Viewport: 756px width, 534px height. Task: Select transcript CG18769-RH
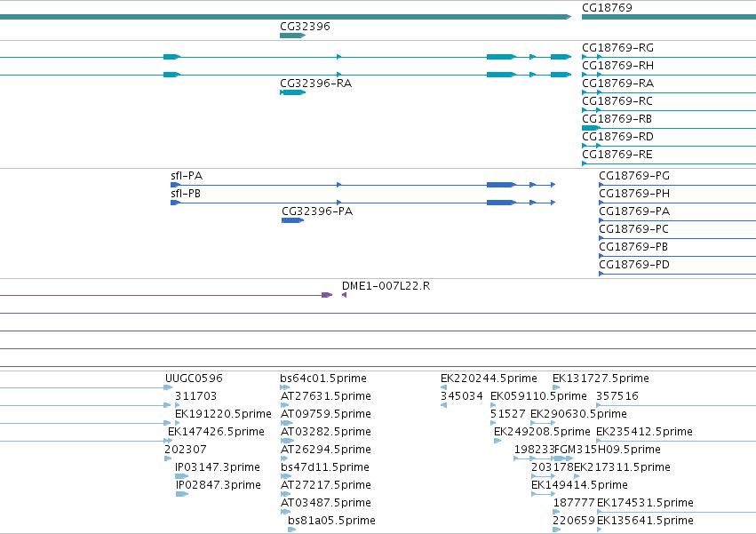point(617,66)
